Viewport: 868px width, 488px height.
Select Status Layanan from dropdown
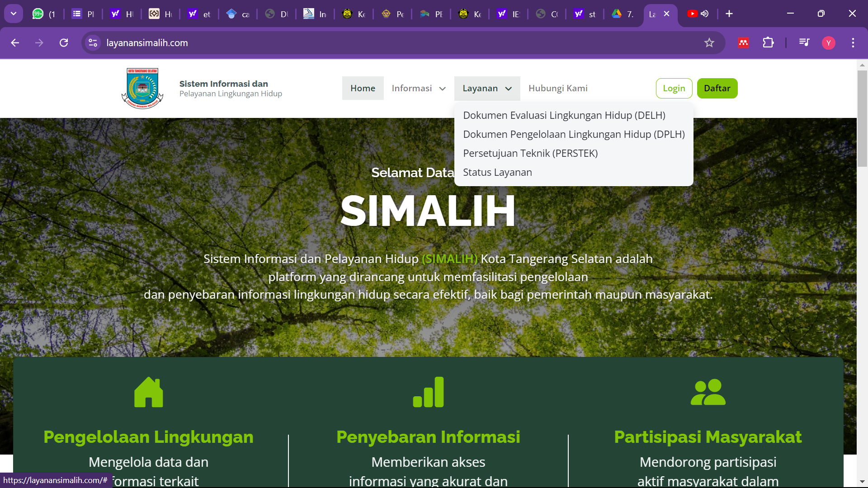[x=497, y=172]
